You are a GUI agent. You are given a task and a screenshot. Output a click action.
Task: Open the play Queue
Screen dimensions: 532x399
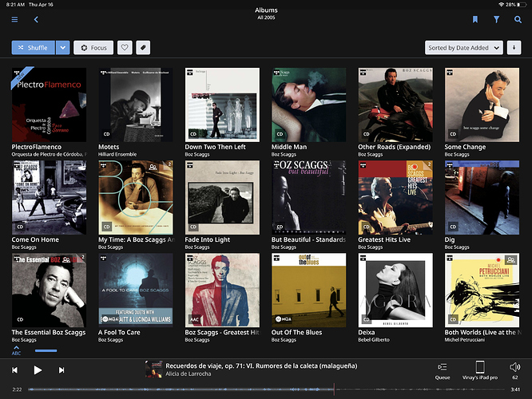coord(443,372)
